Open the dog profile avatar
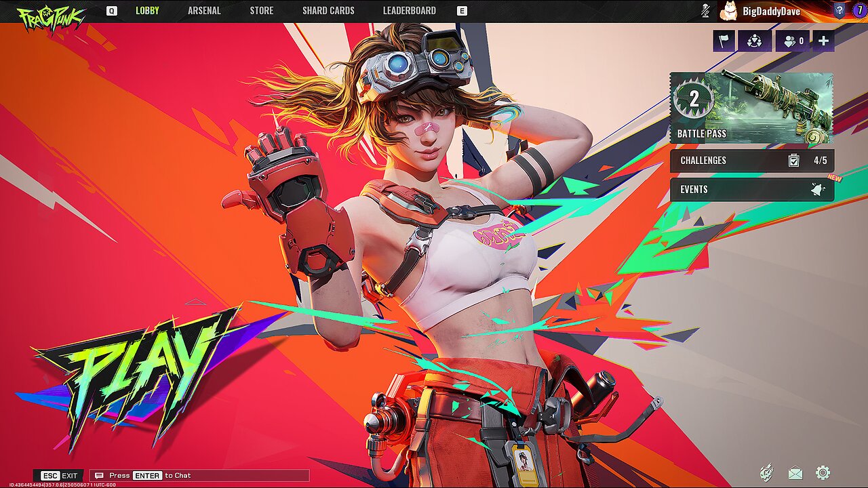Screen dimensions: 868x488 coord(729,11)
